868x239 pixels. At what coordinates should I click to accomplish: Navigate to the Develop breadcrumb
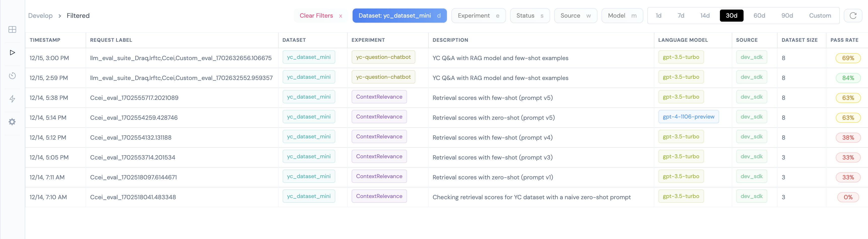pyautogui.click(x=41, y=16)
